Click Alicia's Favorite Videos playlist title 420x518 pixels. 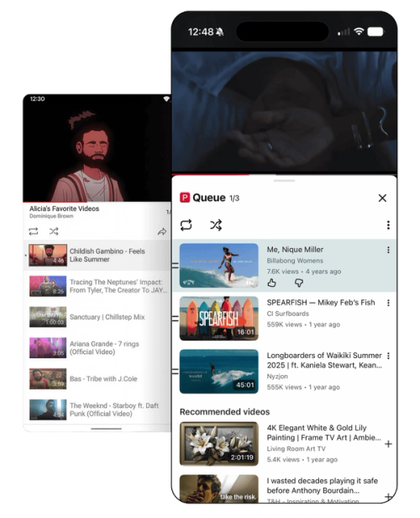64,209
